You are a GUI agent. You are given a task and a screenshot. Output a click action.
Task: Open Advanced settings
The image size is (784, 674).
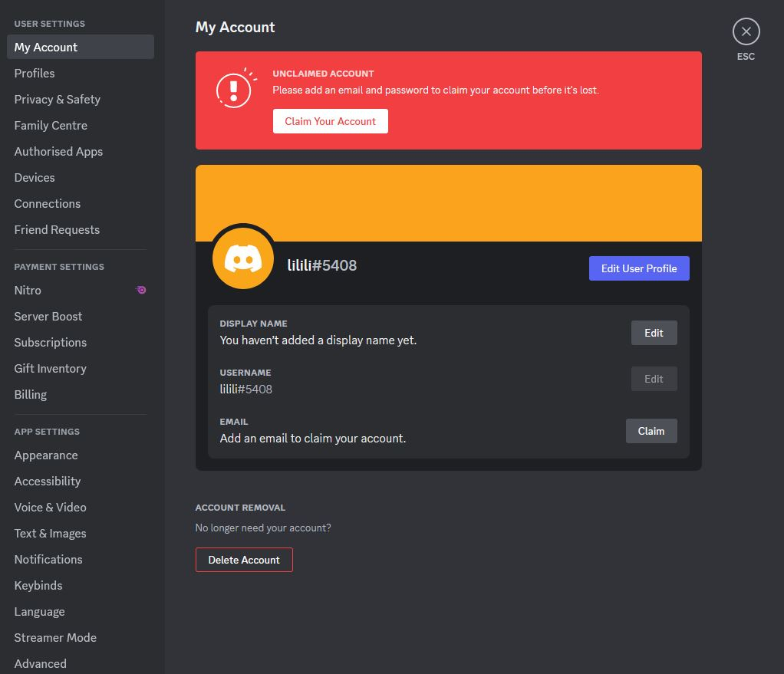(x=81, y=663)
